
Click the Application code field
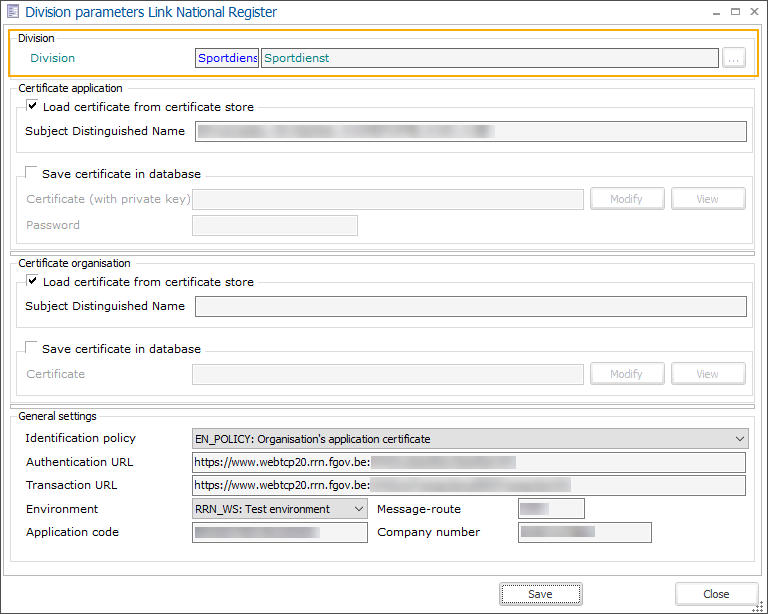coord(280,532)
